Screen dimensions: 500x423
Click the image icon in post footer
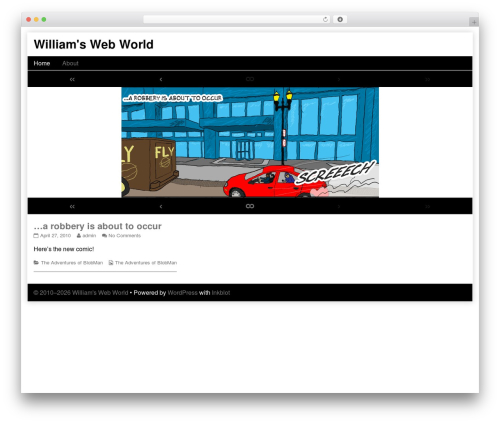[x=111, y=263]
